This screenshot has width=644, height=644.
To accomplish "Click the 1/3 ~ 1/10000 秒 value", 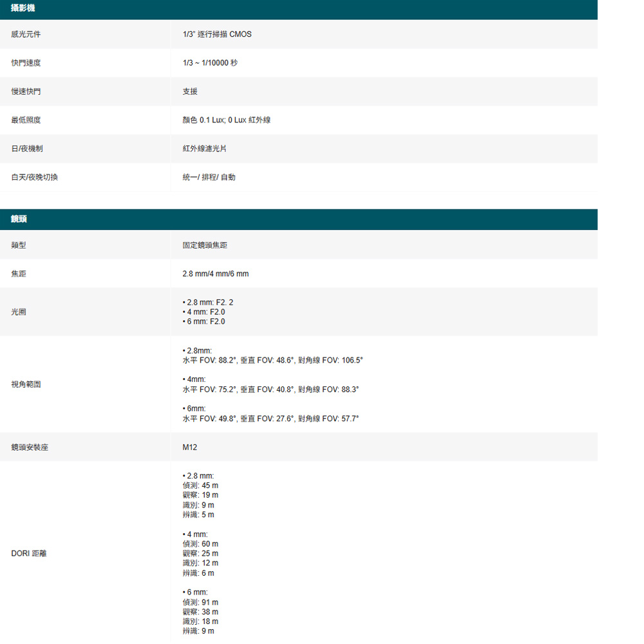I will (x=210, y=63).
